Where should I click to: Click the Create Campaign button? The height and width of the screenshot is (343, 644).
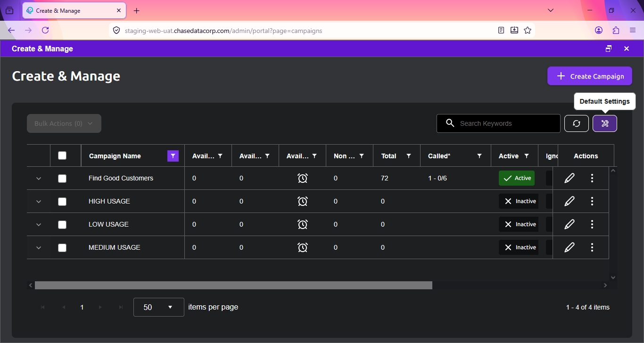(590, 76)
